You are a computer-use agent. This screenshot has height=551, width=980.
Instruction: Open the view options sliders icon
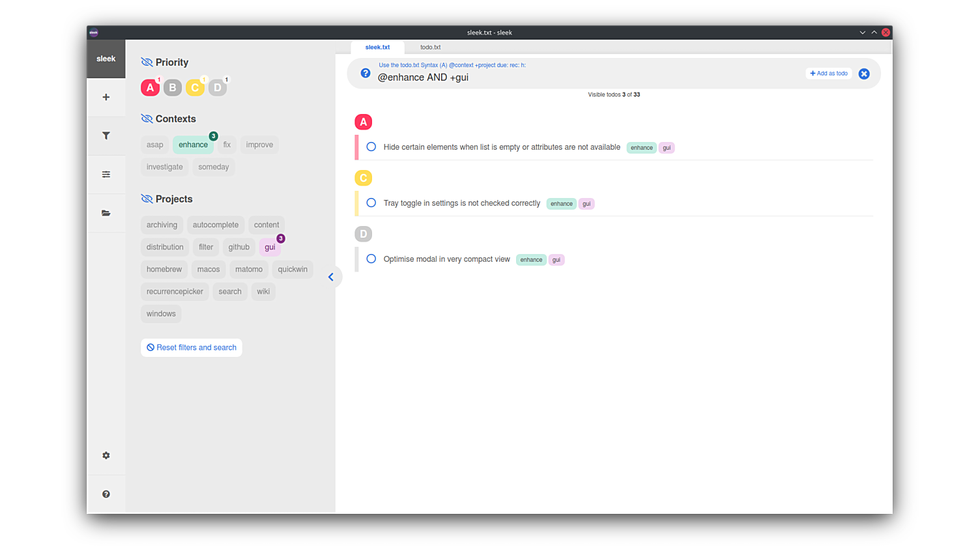(106, 175)
